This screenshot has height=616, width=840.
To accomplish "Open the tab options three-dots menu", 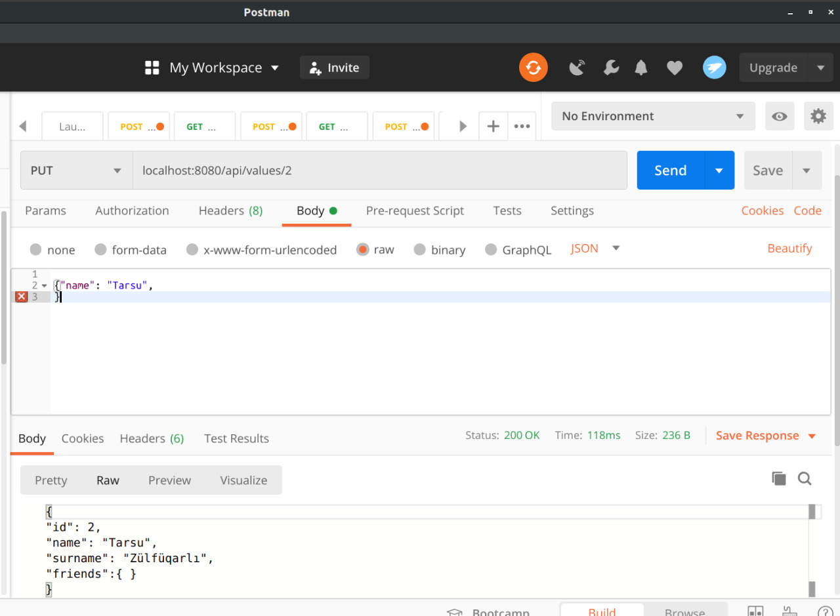I will pos(522,127).
